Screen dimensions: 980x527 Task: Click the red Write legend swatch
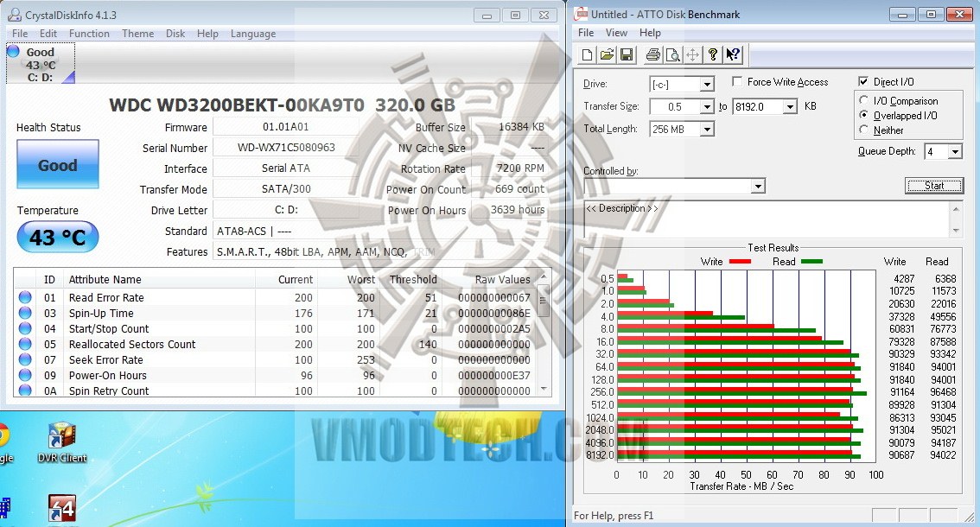coord(740,261)
